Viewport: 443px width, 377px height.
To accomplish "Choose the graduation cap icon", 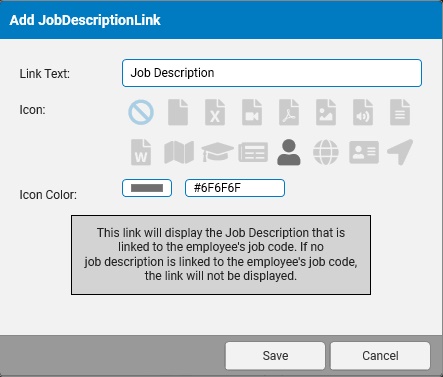I will (x=217, y=152).
